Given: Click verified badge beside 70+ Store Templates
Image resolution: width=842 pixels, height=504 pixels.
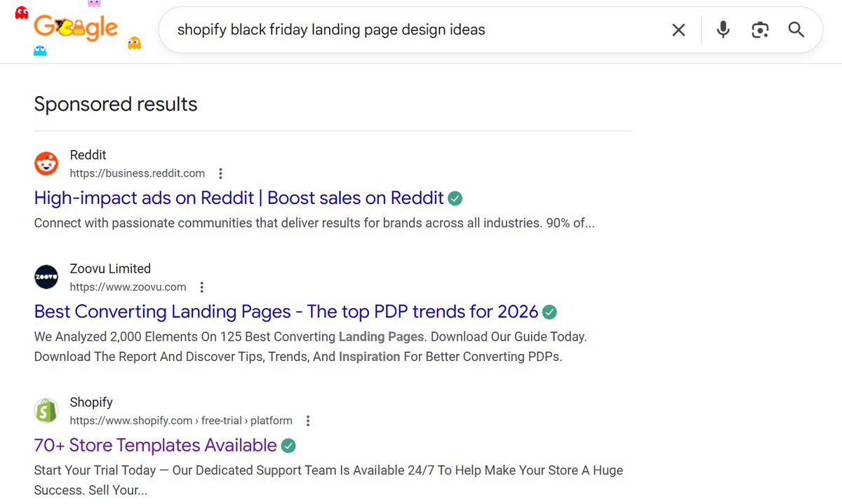Looking at the screenshot, I should (288, 446).
